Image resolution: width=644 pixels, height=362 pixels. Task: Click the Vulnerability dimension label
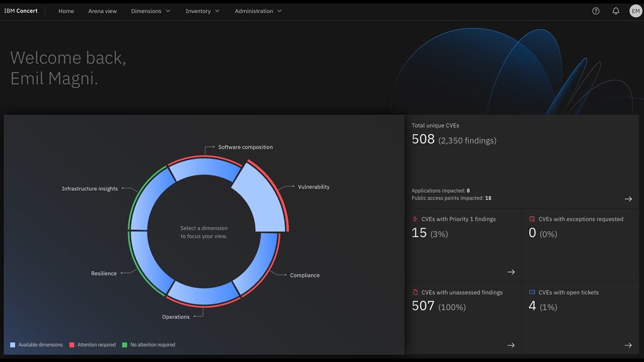[x=313, y=187]
